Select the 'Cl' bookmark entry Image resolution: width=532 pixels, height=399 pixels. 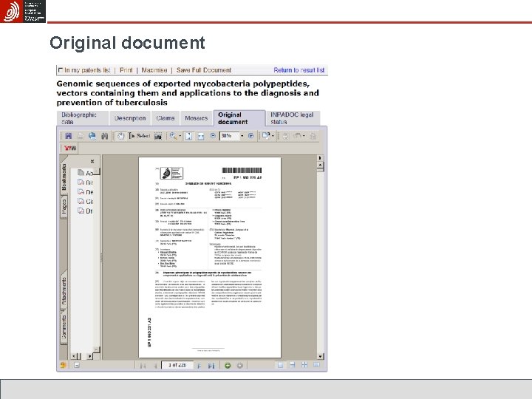click(x=85, y=202)
